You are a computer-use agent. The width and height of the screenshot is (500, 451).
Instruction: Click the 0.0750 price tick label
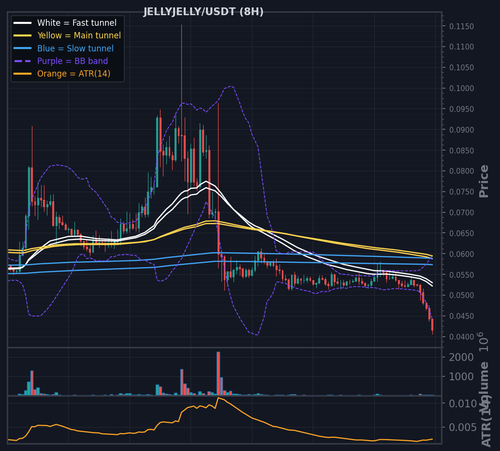click(x=461, y=192)
